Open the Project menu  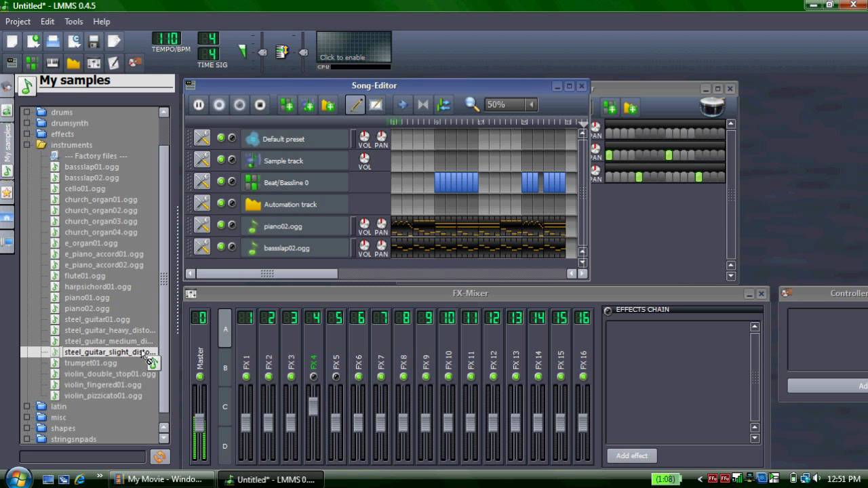pyautogui.click(x=18, y=22)
